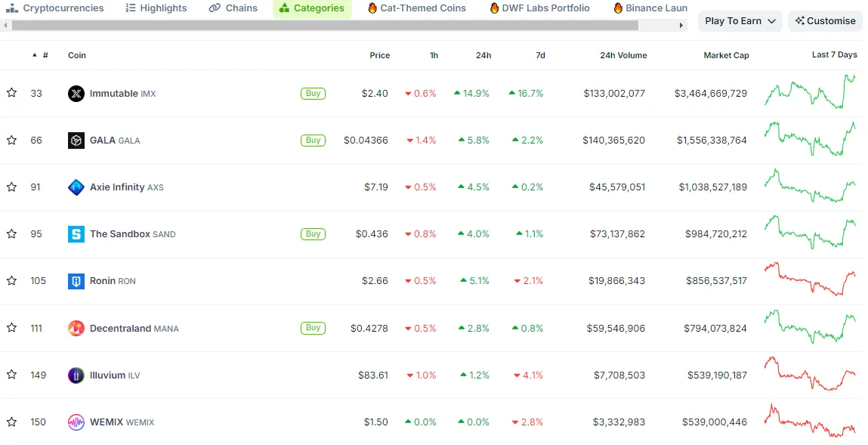The width and height of the screenshot is (868, 445).
Task: Open GALA coin page link
Action: pyautogui.click(x=115, y=141)
